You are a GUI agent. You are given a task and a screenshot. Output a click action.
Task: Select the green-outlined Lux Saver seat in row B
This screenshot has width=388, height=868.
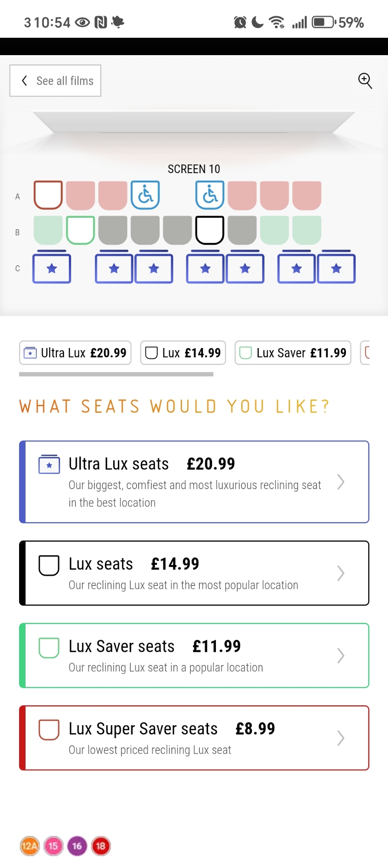[81, 230]
